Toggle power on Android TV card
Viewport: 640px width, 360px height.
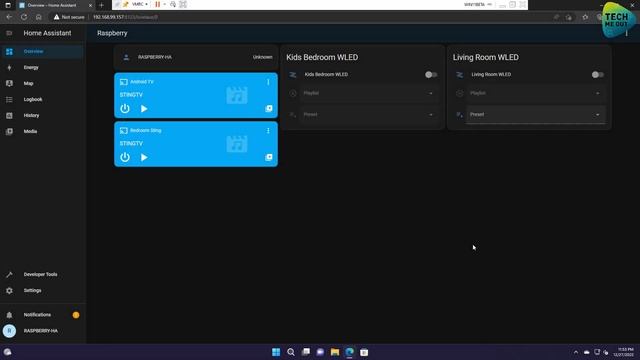pos(125,109)
